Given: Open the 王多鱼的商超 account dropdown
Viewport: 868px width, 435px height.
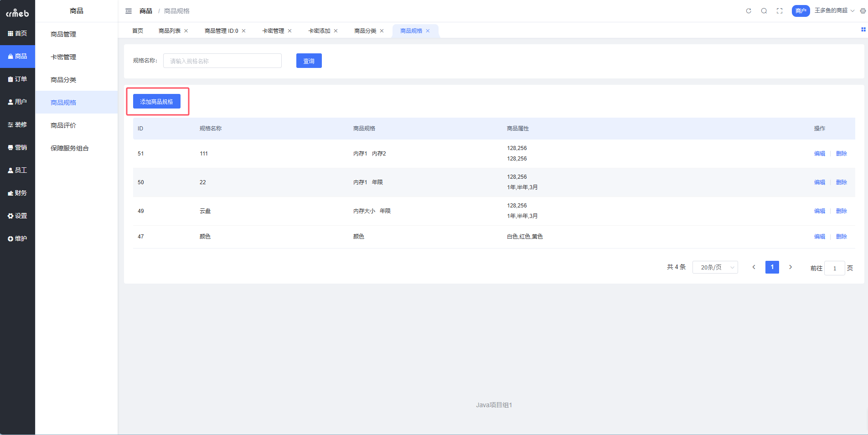Looking at the screenshot, I should point(834,10).
